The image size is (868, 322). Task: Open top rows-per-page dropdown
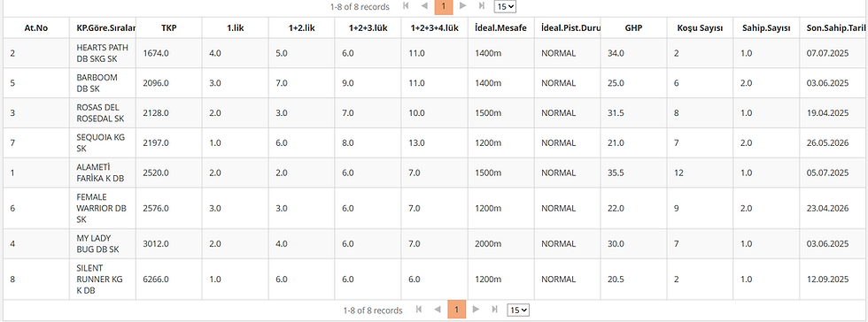pos(505,7)
